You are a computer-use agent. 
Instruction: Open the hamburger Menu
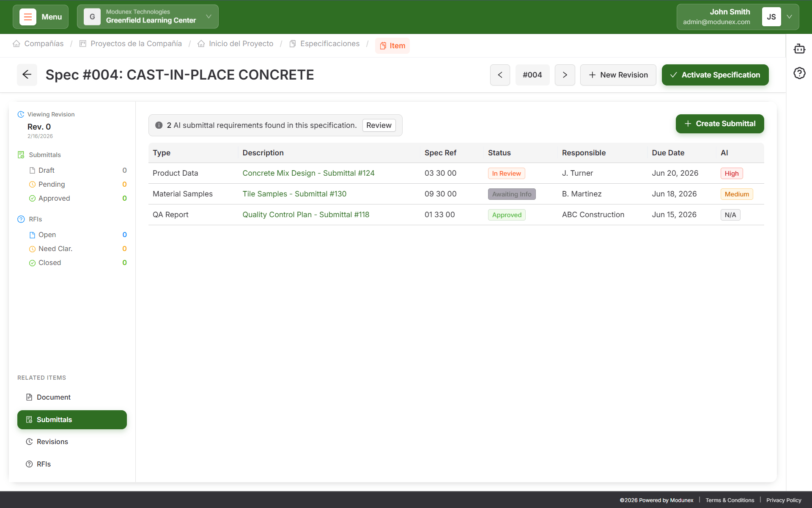click(40, 17)
